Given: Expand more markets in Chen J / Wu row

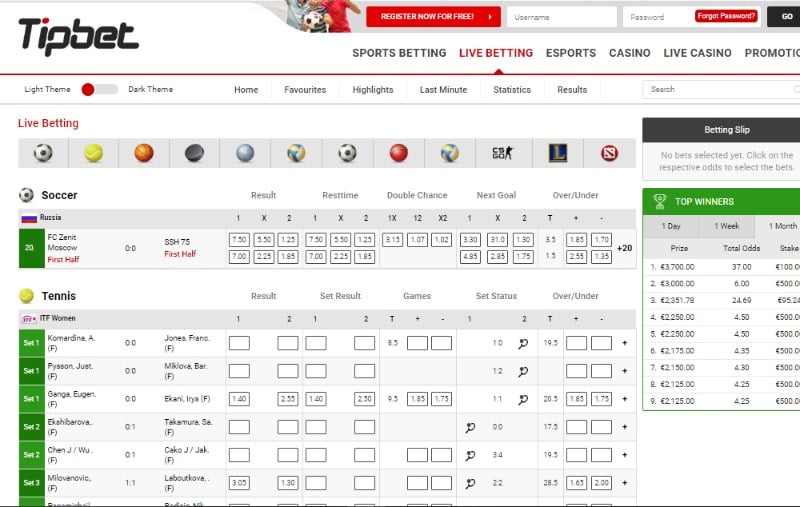Looking at the screenshot, I should [x=624, y=455].
